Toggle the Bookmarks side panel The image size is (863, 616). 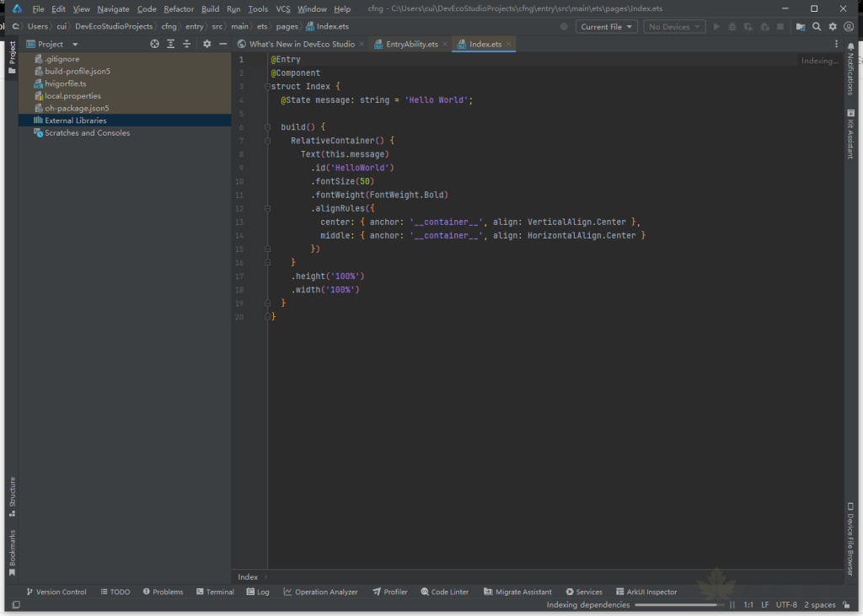12,552
